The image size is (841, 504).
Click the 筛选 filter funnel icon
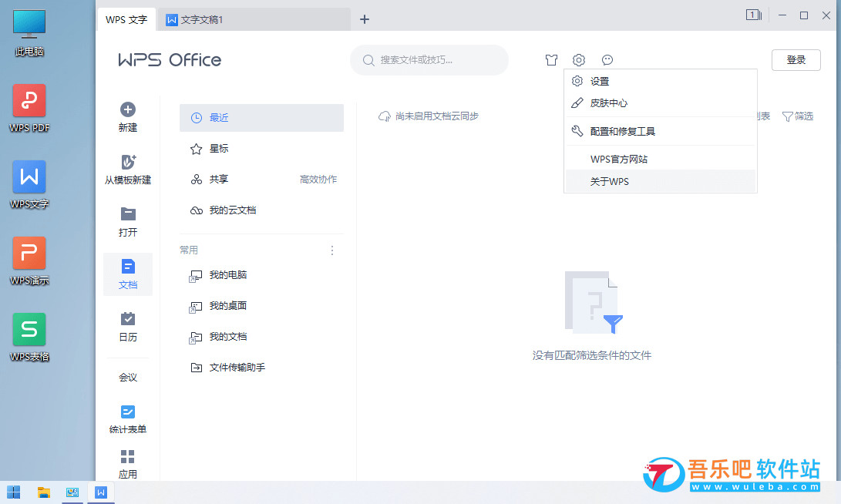(x=787, y=116)
